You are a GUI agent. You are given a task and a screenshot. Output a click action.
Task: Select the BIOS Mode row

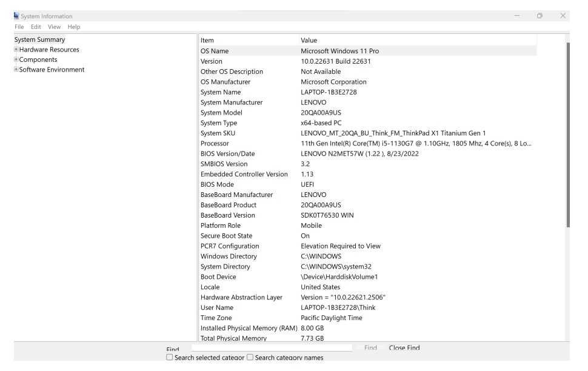click(x=367, y=184)
